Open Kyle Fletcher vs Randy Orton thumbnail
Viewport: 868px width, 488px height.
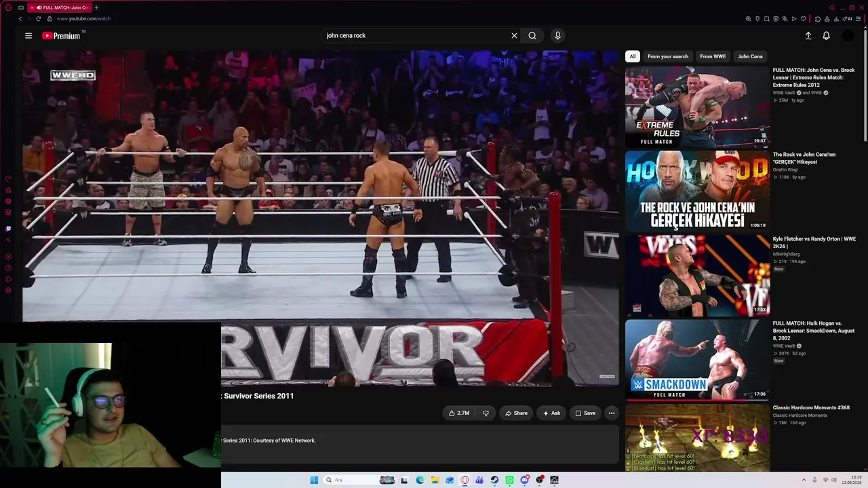click(697, 276)
